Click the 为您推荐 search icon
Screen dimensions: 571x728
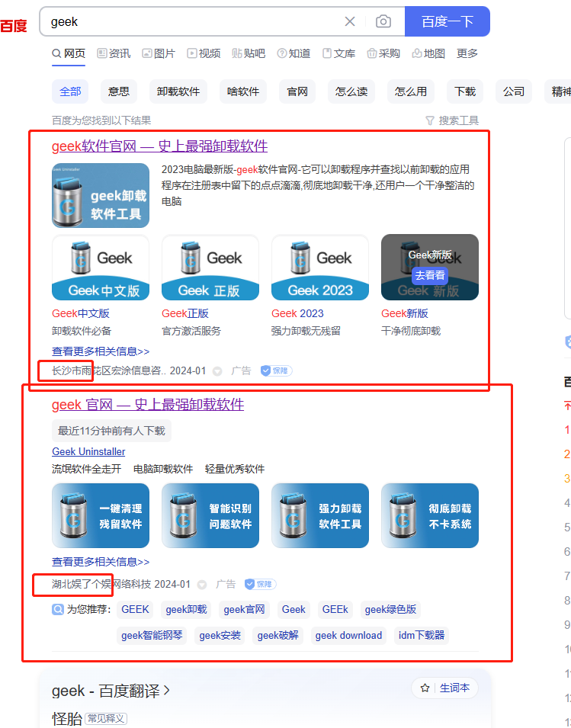pos(58,609)
